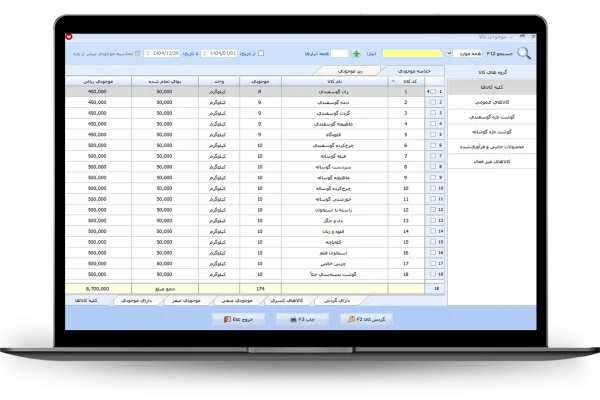Select the کلیه کالاها filter tab below the table

click(86, 300)
